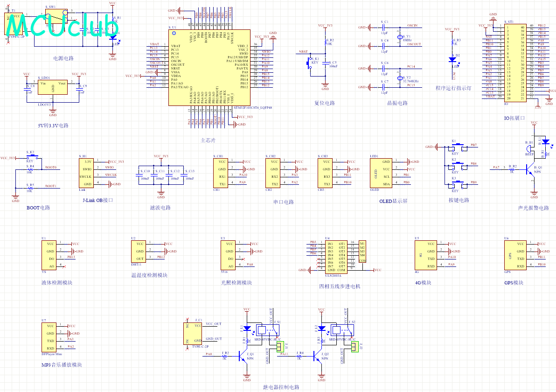Select the J_Q1 NPN transistor symbol
The width and height of the screenshot is (556, 392).
click(243, 356)
